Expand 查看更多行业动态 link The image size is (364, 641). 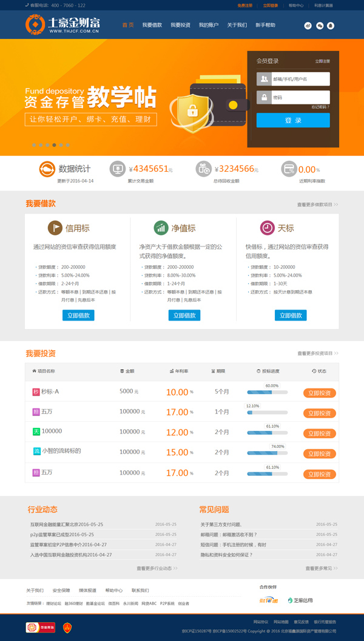click(157, 569)
